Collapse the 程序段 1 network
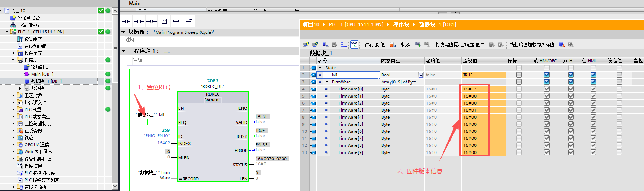 pyautogui.click(x=124, y=51)
